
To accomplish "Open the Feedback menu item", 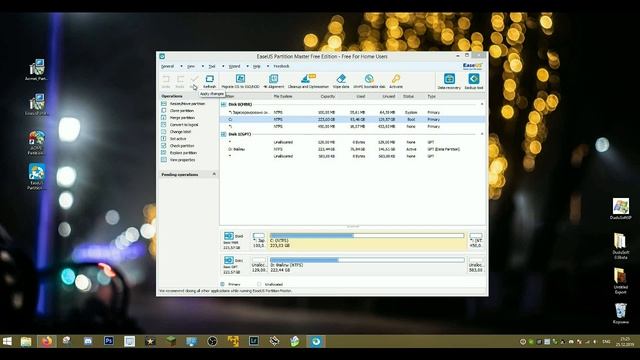I will (x=281, y=66).
